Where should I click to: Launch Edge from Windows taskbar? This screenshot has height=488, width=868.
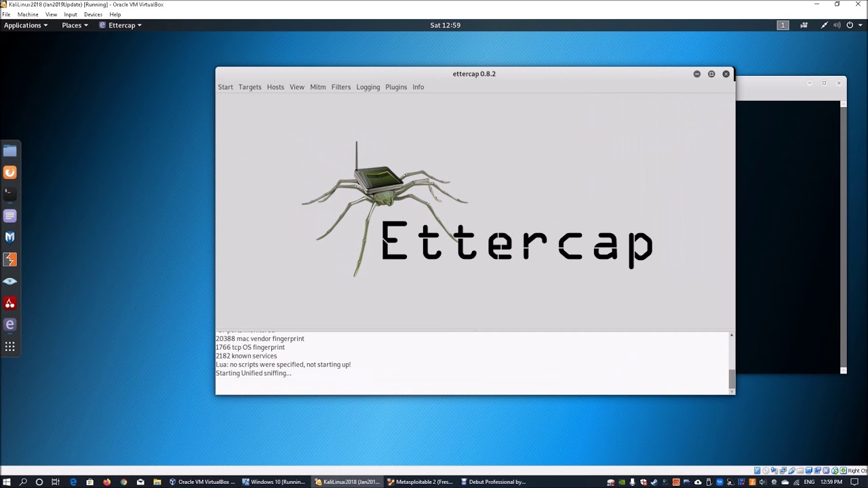(x=73, y=482)
